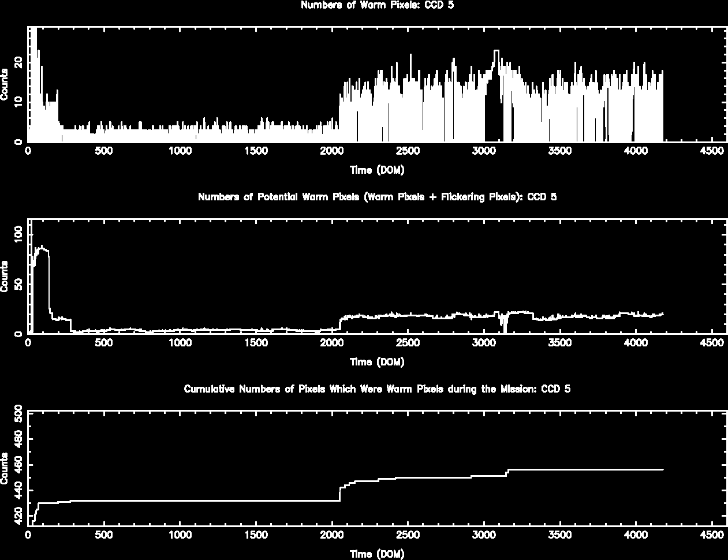This screenshot has height=560, width=728.
Task: Click the Potential Warm Pixels plot title
Action: pos(377,197)
